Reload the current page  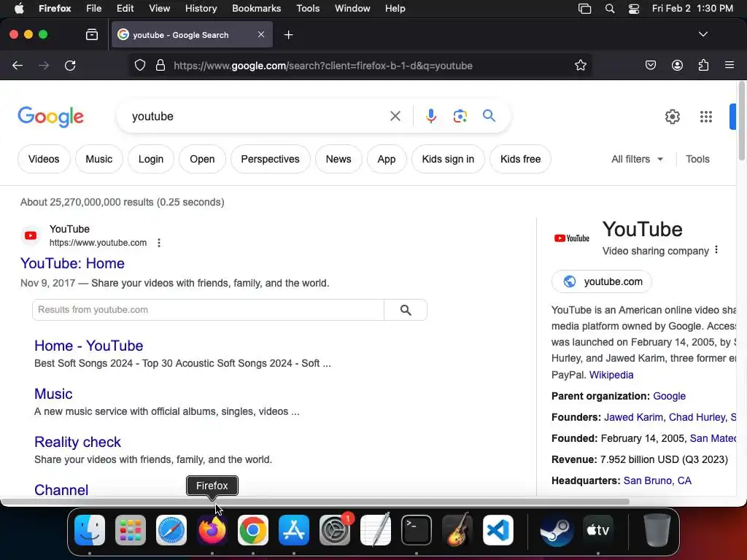pos(70,65)
